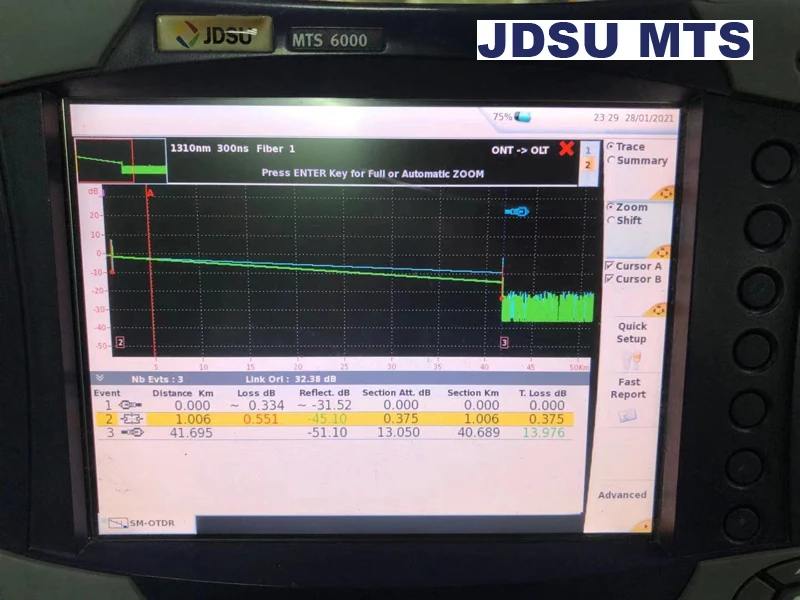Click the red X fail icon
Viewport: 800px width, 600px height.
coord(566,149)
